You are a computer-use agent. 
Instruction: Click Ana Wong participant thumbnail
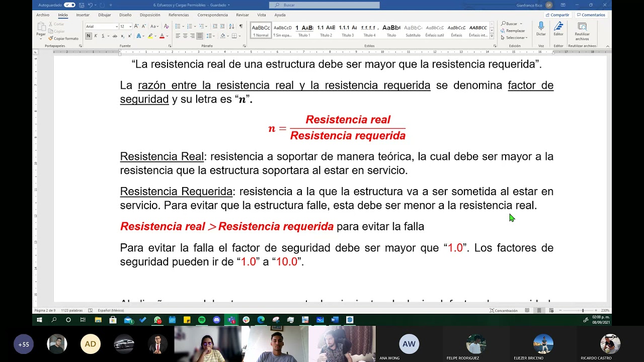409,344
